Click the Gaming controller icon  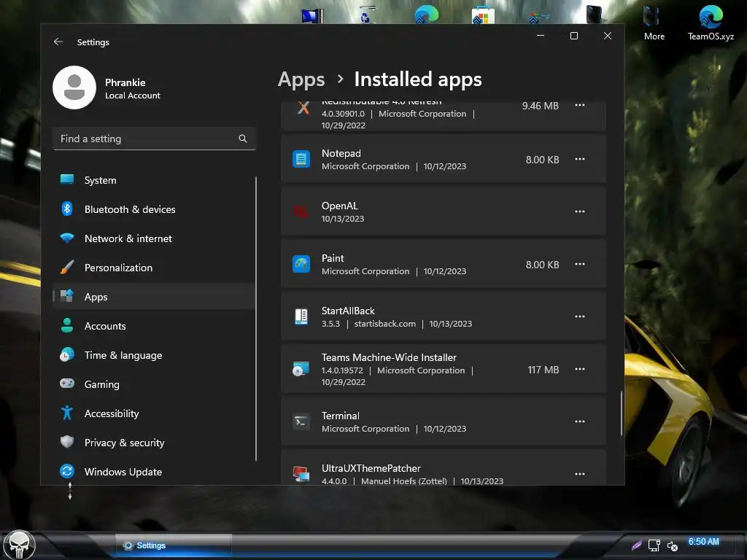coord(67,384)
